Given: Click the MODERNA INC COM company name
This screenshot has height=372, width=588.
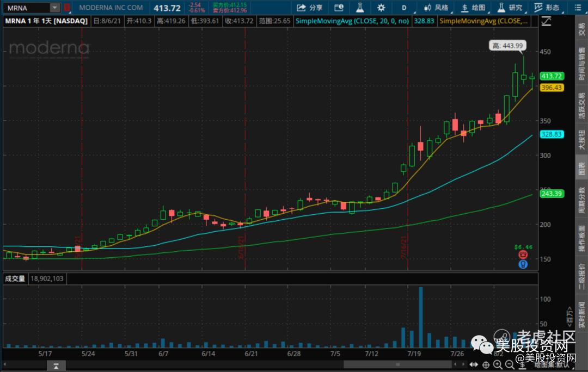Looking at the screenshot, I should 111,8.
